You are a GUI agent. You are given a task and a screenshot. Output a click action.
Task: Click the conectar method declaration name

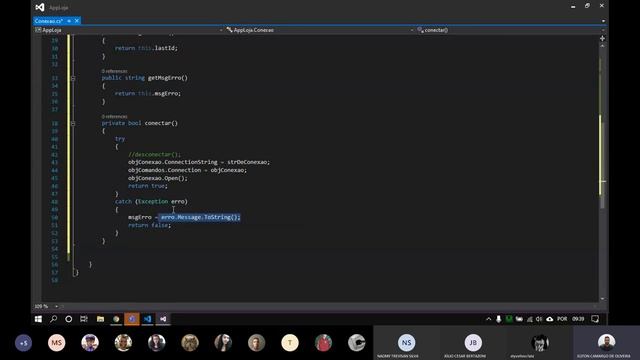(x=158, y=123)
